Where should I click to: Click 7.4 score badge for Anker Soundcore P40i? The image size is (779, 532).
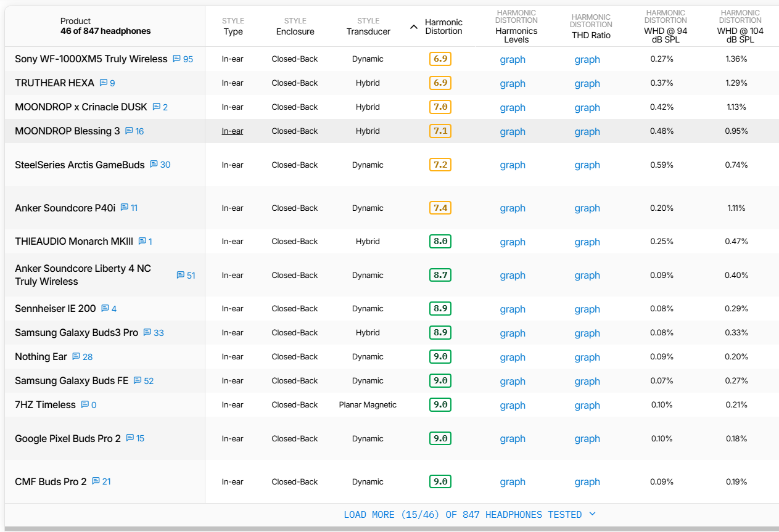coord(440,208)
